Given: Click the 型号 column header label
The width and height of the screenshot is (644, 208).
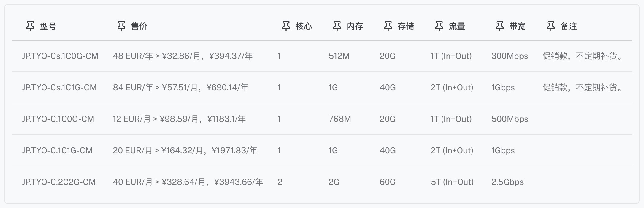Looking at the screenshot, I should (48, 26).
